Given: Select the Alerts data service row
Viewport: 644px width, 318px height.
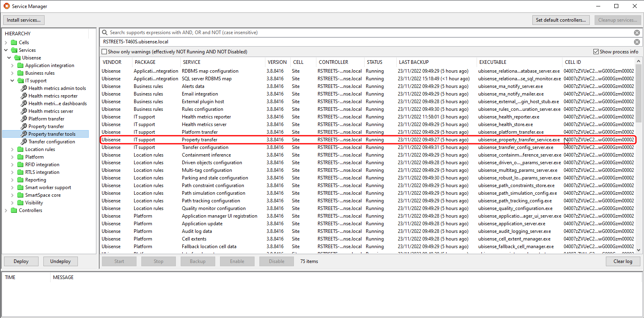Looking at the screenshot, I should (x=368, y=86).
